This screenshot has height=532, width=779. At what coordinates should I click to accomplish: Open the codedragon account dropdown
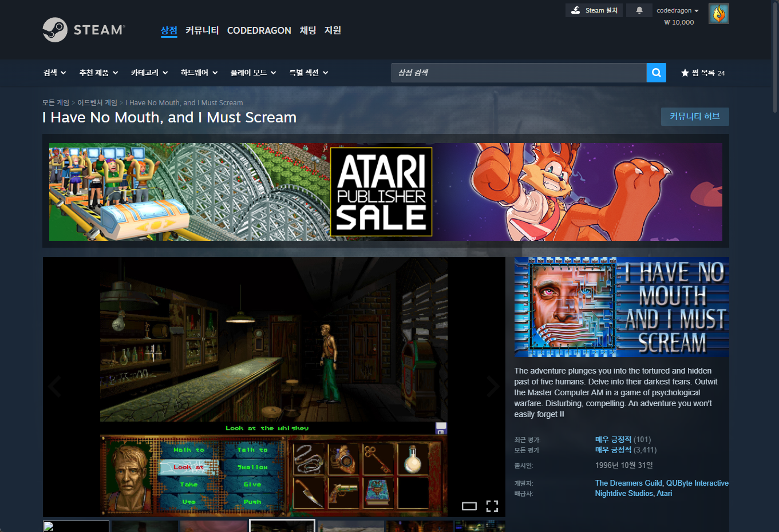[x=678, y=10]
